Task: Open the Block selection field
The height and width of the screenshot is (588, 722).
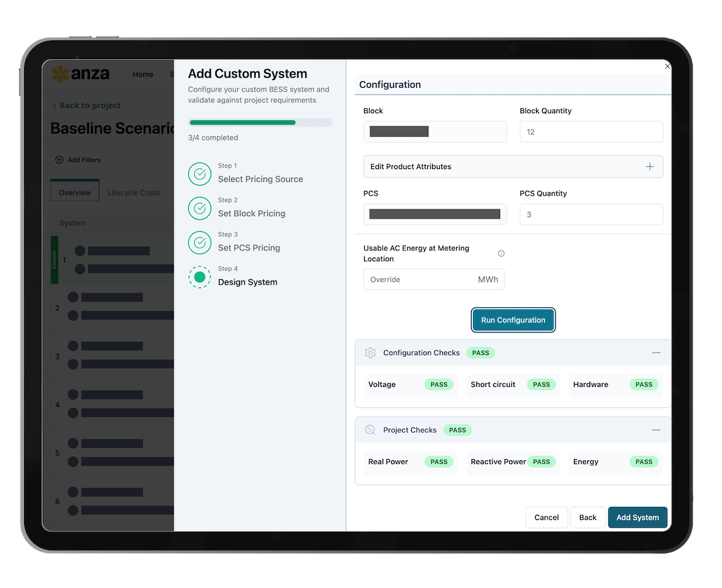Action: coord(434,132)
